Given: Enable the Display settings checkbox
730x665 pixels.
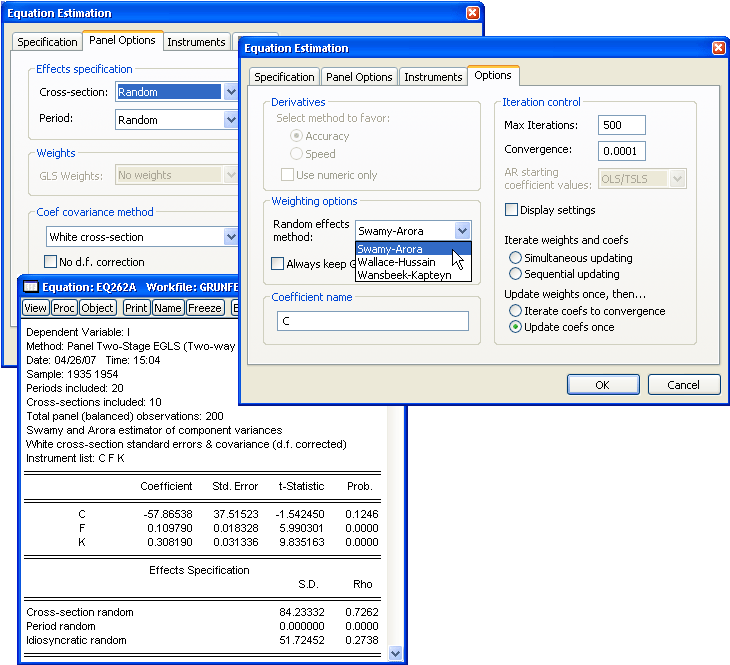Looking at the screenshot, I should pos(512,210).
